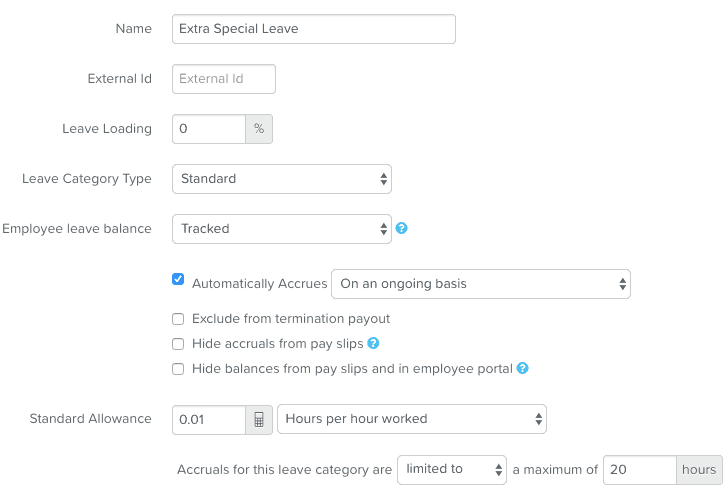This screenshot has height=492, width=727.
Task: Change the Hours per hour worked unit dropdown
Action: tap(412, 419)
